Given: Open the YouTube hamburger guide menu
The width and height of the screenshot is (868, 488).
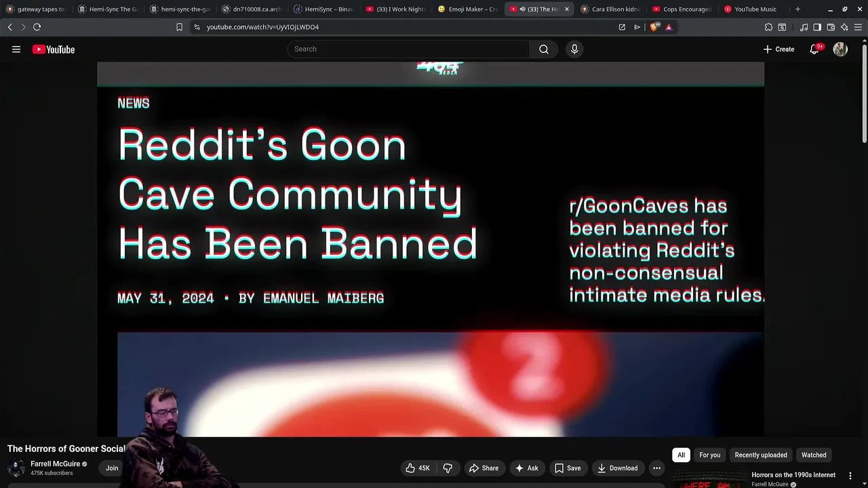Looking at the screenshot, I should tap(16, 49).
